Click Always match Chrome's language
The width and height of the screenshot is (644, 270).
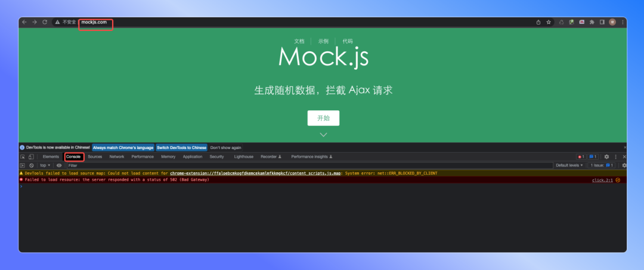(123, 147)
